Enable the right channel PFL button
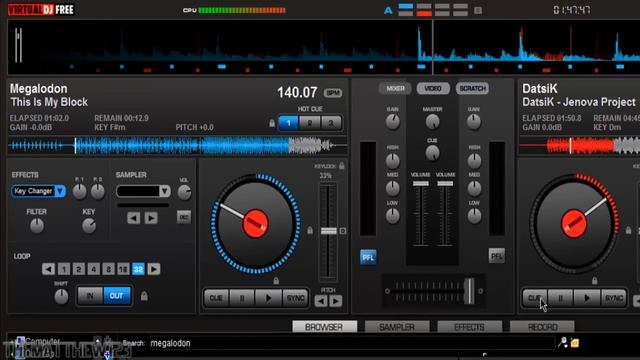The height and width of the screenshot is (360, 640). point(497,256)
